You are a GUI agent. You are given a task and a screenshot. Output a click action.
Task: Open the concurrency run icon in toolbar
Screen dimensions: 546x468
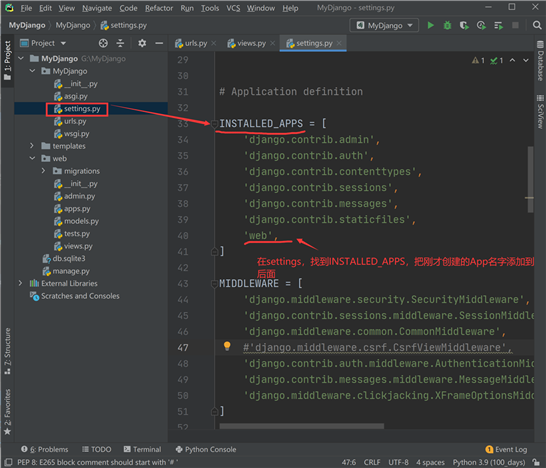(x=498, y=25)
